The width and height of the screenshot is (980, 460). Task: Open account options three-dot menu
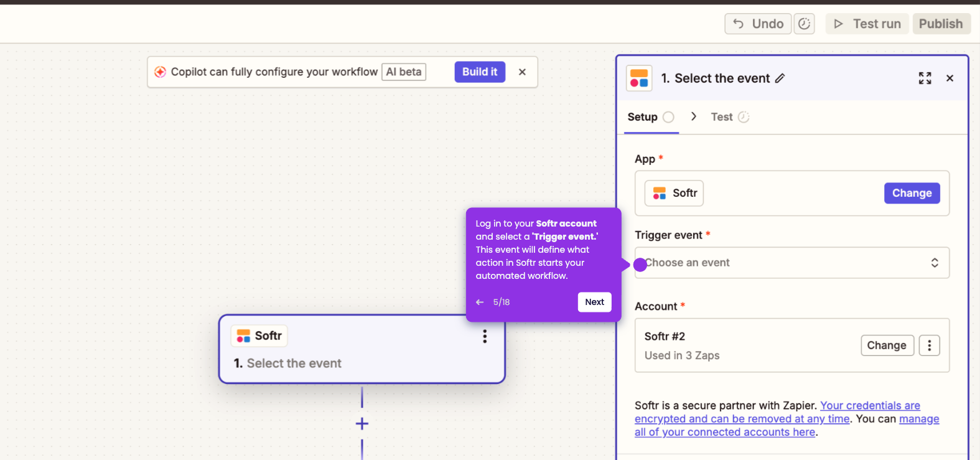tap(929, 345)
